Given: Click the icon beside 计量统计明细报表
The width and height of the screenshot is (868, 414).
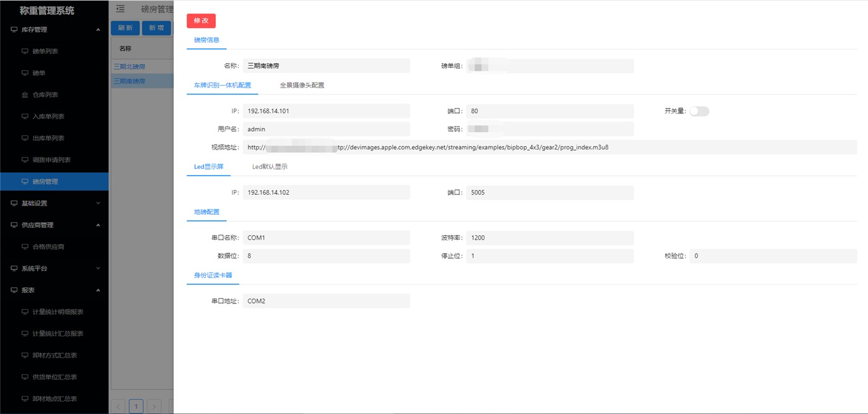Looking at the screenshot, I should coord(25,312).
